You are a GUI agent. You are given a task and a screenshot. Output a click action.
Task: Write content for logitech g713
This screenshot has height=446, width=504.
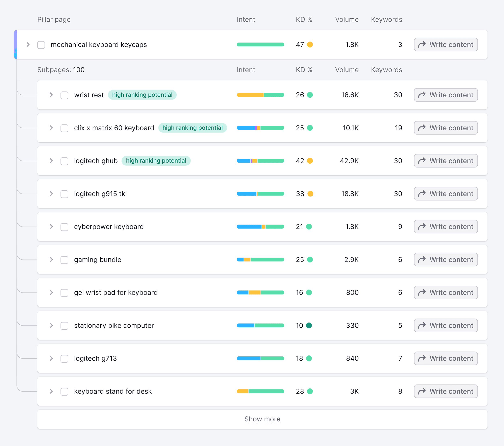pyautogui.click(x=446, y=358)
